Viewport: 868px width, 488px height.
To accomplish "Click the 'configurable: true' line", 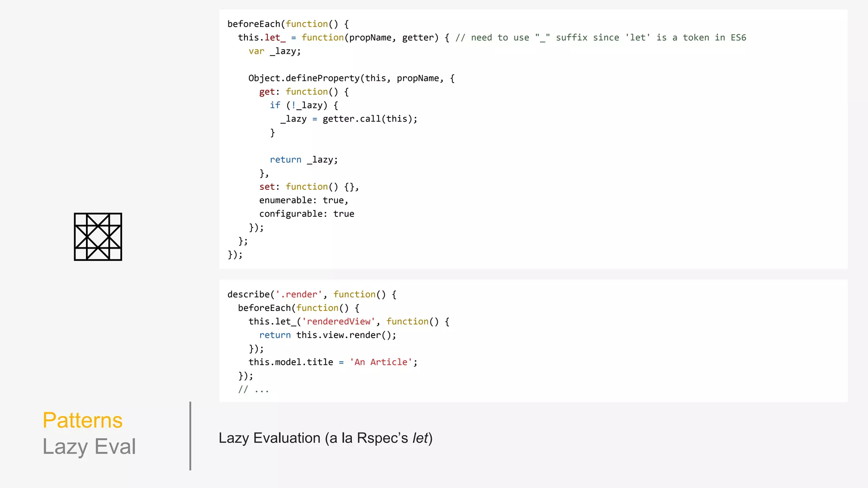I will coord(306,214).
